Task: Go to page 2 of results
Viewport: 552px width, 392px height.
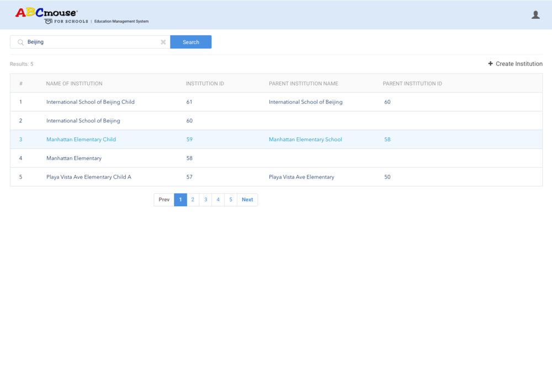Action: pyautogui.click(x=193, y=200)
